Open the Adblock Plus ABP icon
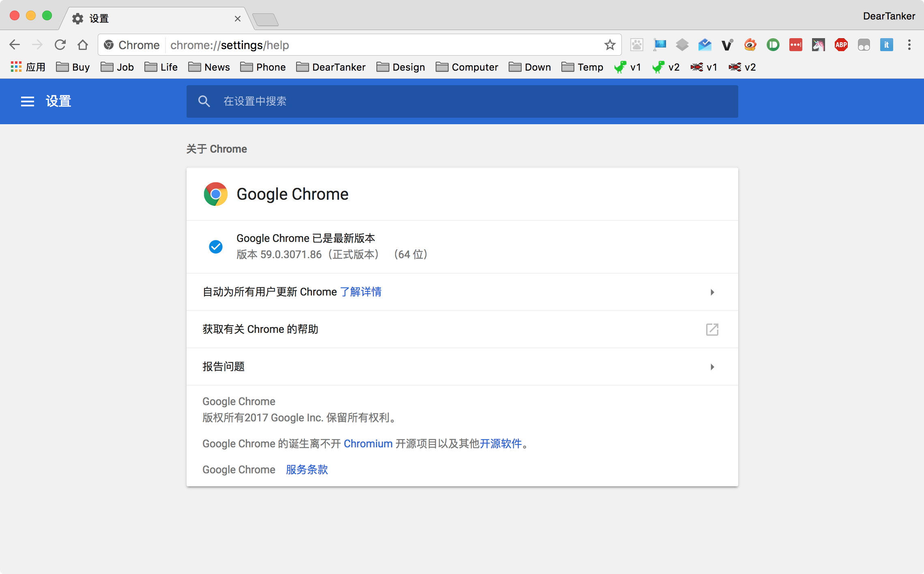Viewport: 924px width, 574px height. coord(841,45)
